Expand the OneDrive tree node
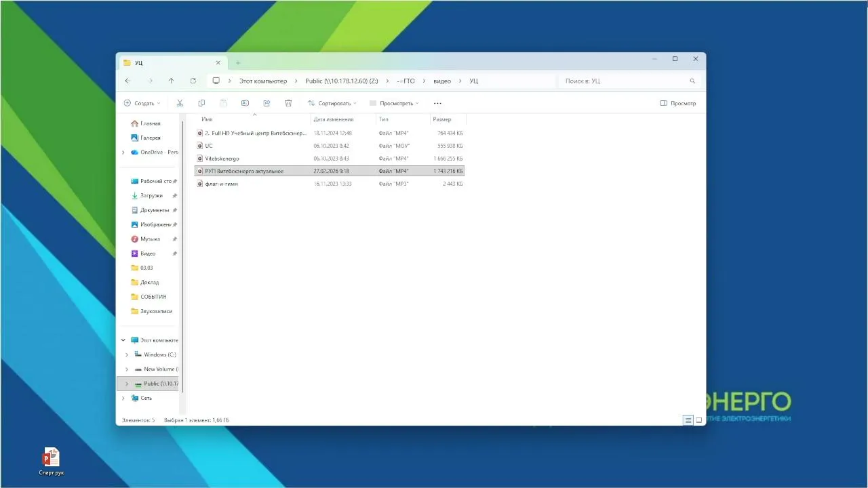The image size is (868, 488). [x=123, y=152]
